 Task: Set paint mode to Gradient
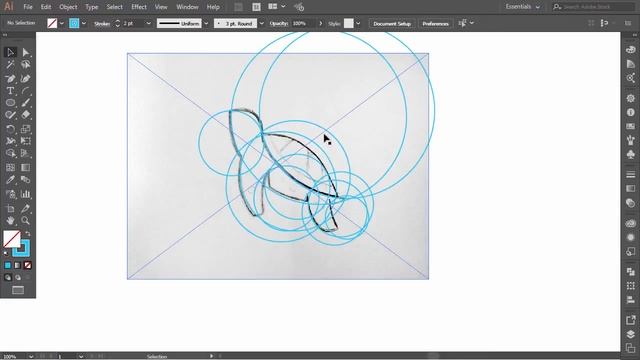coord(18,266)
